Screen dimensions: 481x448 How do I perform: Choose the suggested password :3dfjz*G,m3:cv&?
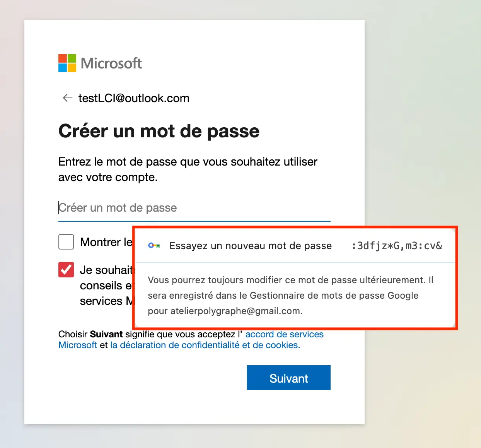[x=397, y=246]
